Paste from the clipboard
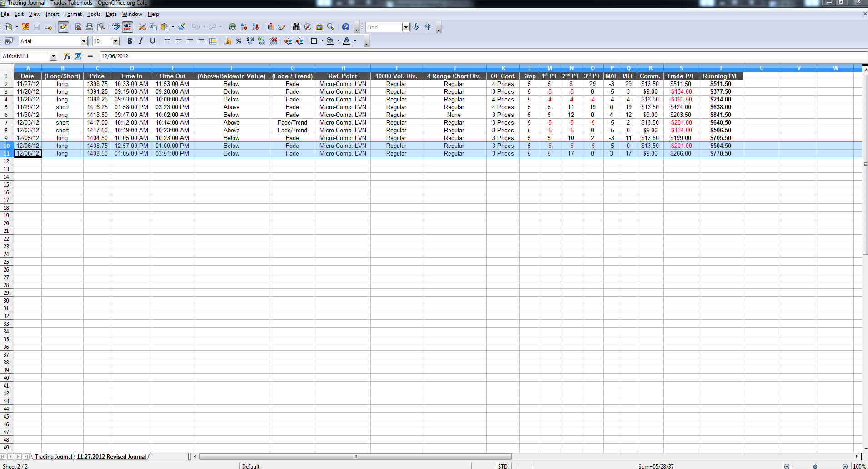The image size is (868, 469). 165,27
